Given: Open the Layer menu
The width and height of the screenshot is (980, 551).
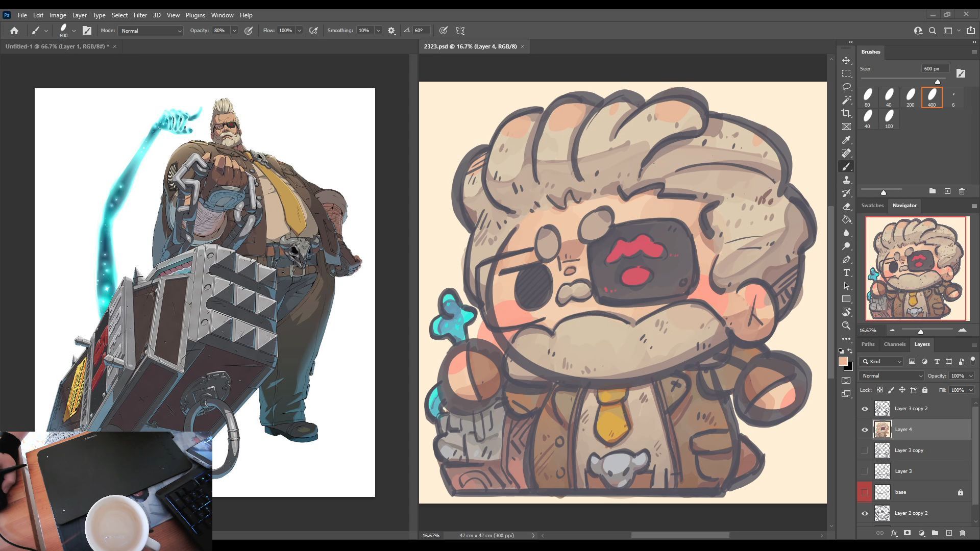Looking at the screenshot, I should click(x=79, y=15).
